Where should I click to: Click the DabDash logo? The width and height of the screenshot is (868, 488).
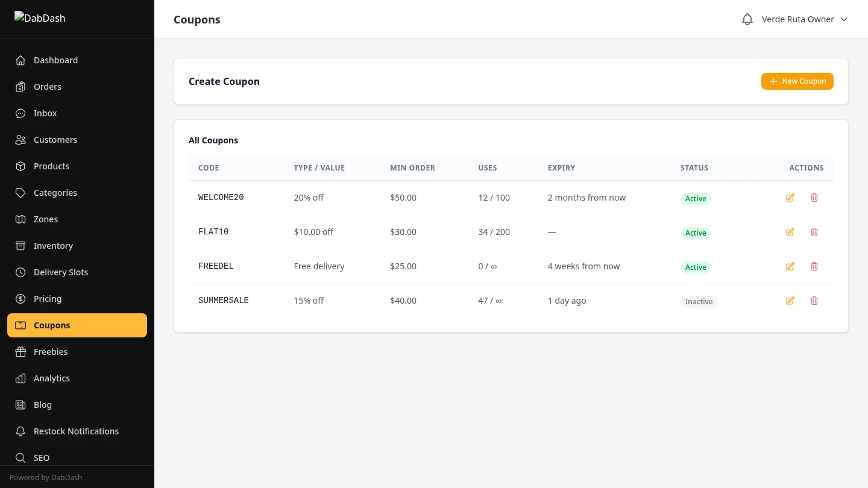point(40,18)
